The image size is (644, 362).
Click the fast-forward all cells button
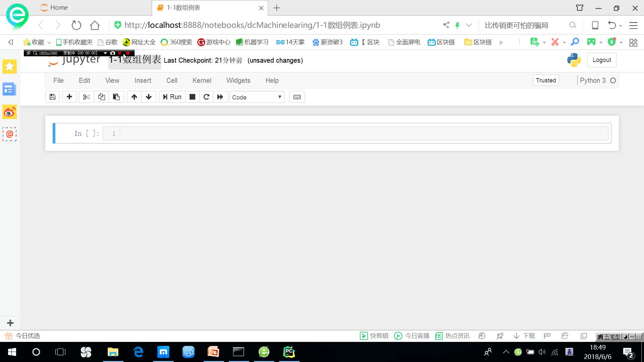click(220, 97)
